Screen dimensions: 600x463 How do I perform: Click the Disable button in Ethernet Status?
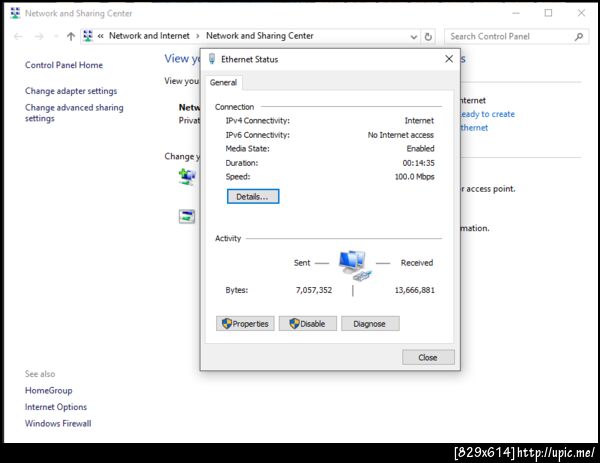pos(308,324)
